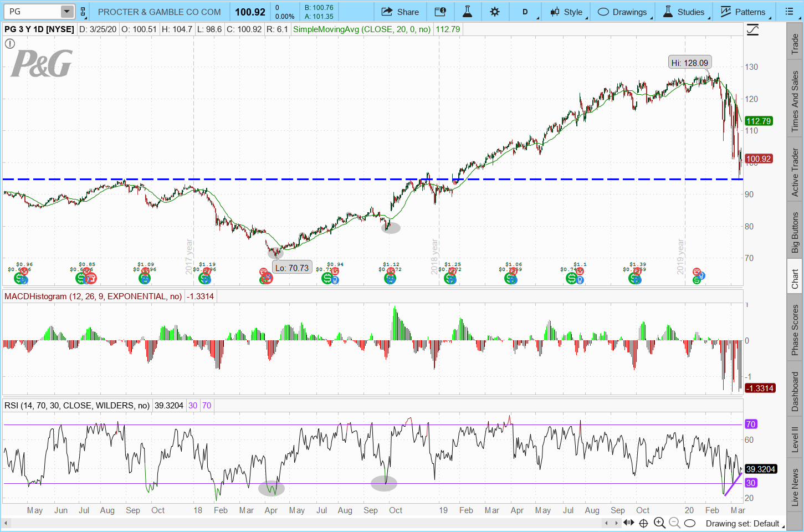Screen dimensions: 804x532
Task: Click the exclamation info icon on chart
Action: pyautogui.click(x=10, y=44)
